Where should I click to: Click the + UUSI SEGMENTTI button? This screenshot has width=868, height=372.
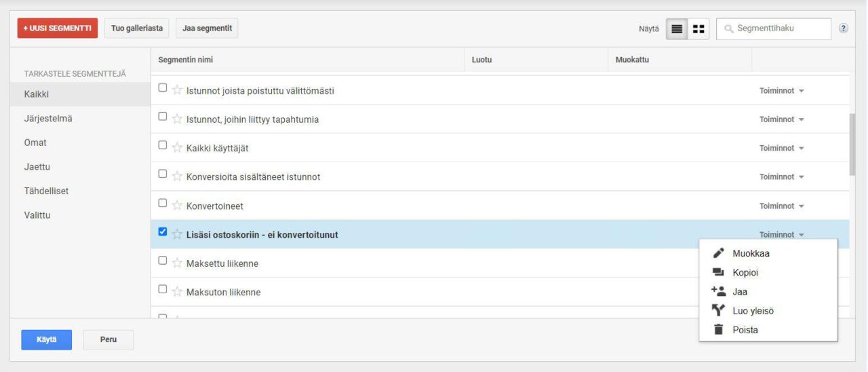point(58,29)
